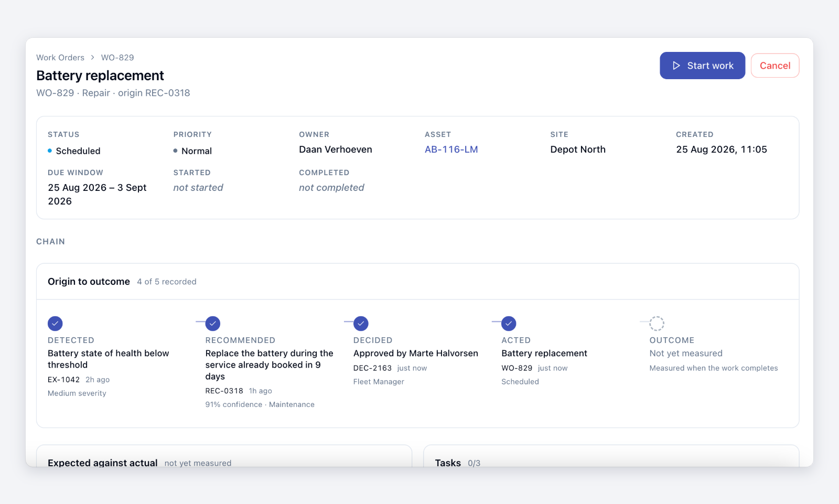Screen dimensions: 839x504
Task: Click WO-829 under the Acted step
Action: coord(517,368)
